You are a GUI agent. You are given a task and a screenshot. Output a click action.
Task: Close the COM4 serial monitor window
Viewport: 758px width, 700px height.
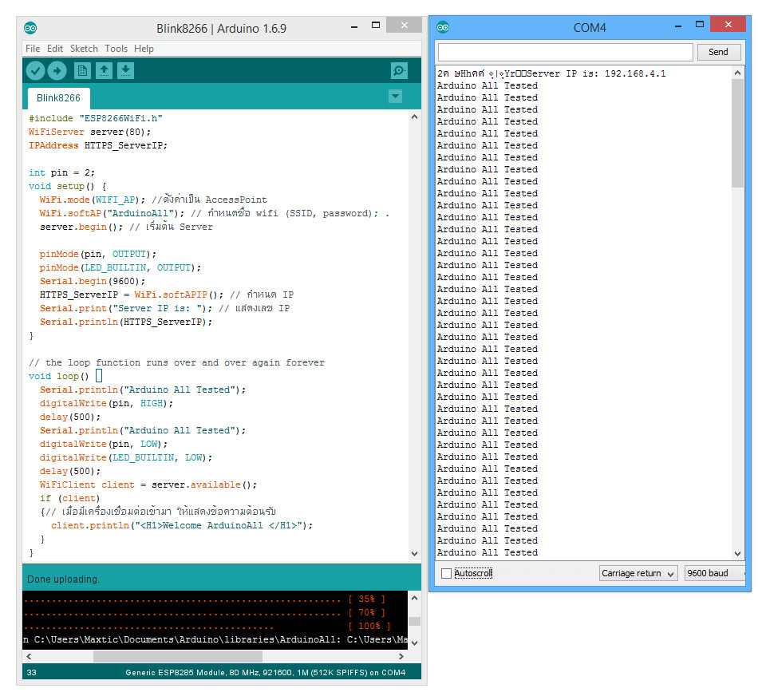tap(728, 24)
